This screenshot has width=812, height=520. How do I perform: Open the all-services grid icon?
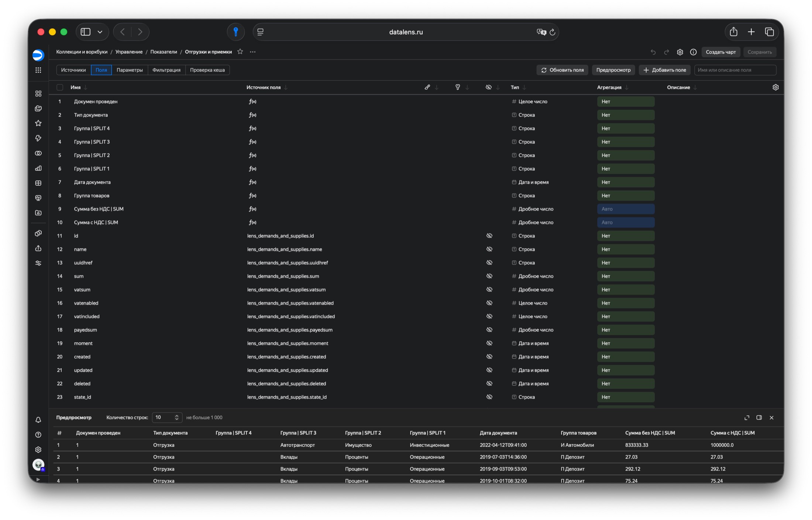tap(38, 70)
